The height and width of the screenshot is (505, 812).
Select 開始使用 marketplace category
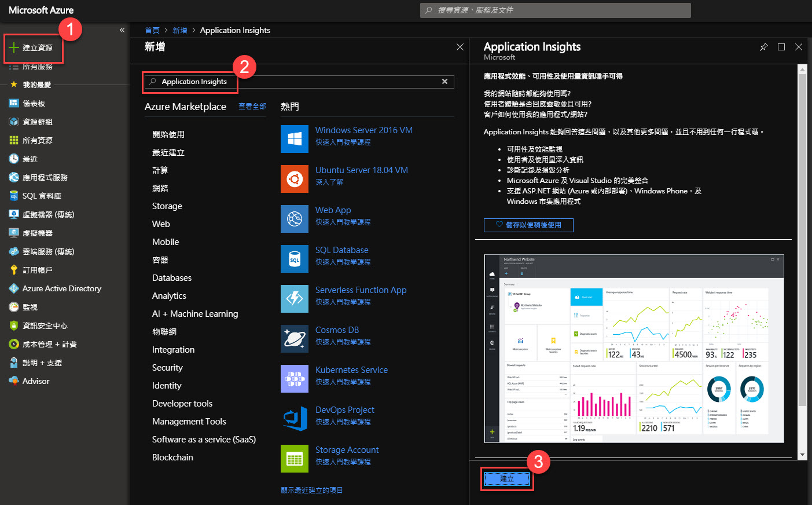click(168, 134)
